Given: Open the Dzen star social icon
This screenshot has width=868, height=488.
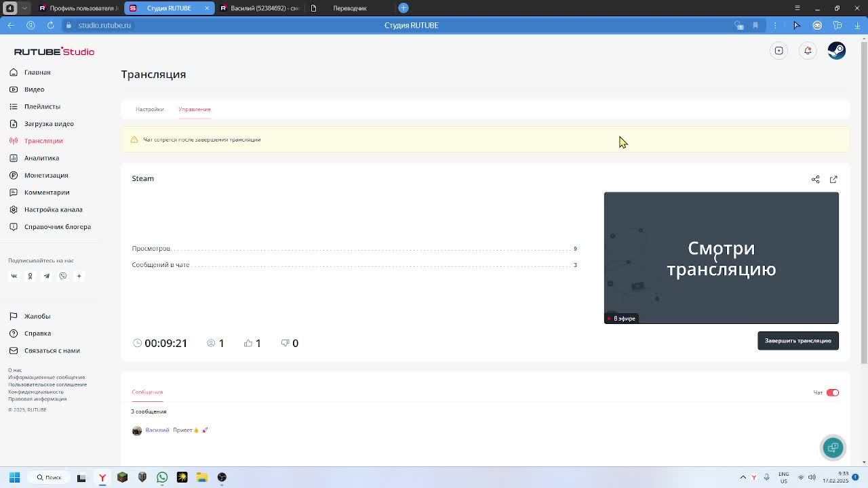Looking at the screenshot, I should [x=79, y=276].
